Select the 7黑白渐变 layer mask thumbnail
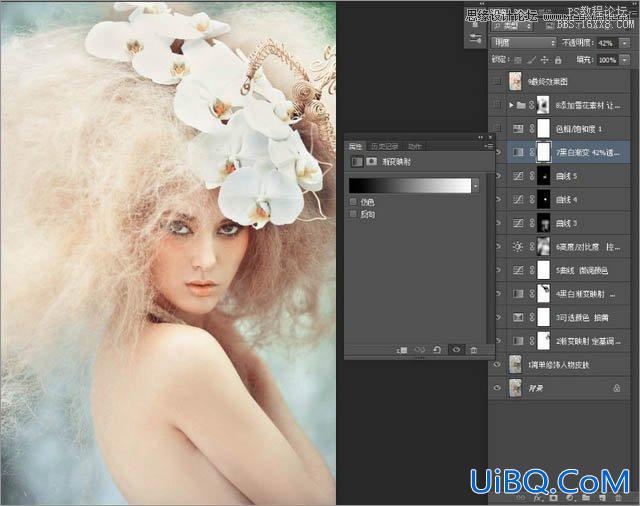The image size is (640, 506). click(x=543, y=152)
